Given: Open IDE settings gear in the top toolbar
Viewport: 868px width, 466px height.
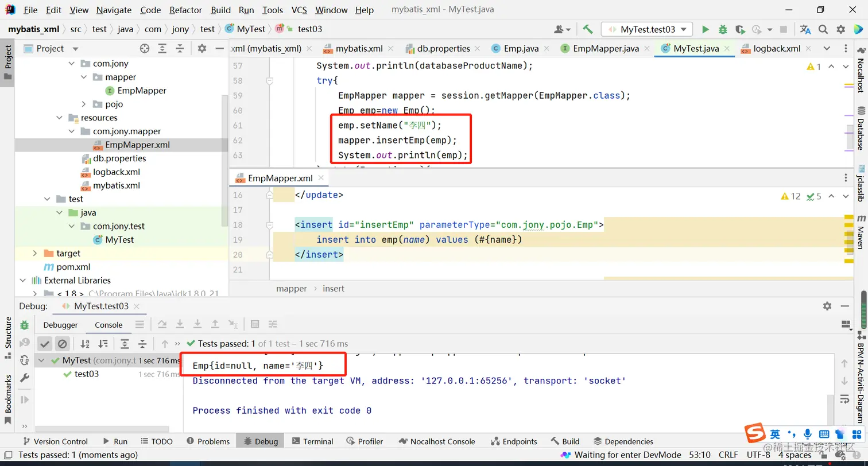Looking at the screenshot, I should click(x=841, y=29).
